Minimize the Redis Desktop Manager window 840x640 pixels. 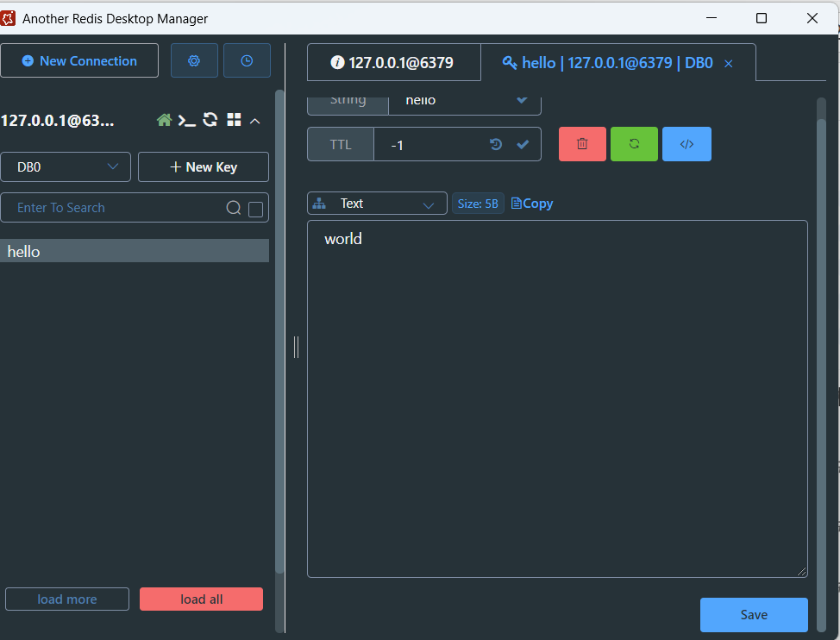pos(711,18)
